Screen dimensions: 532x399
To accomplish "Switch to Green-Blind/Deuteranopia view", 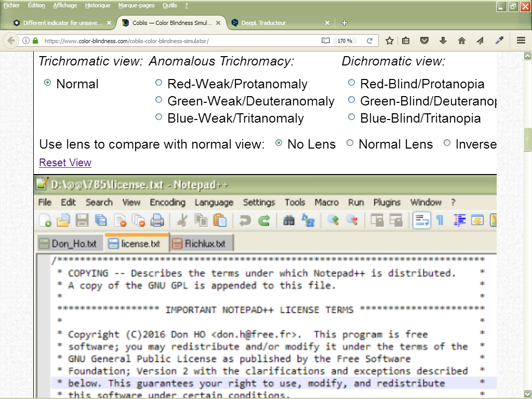I will pyautogui.click(x=351, y=100).
